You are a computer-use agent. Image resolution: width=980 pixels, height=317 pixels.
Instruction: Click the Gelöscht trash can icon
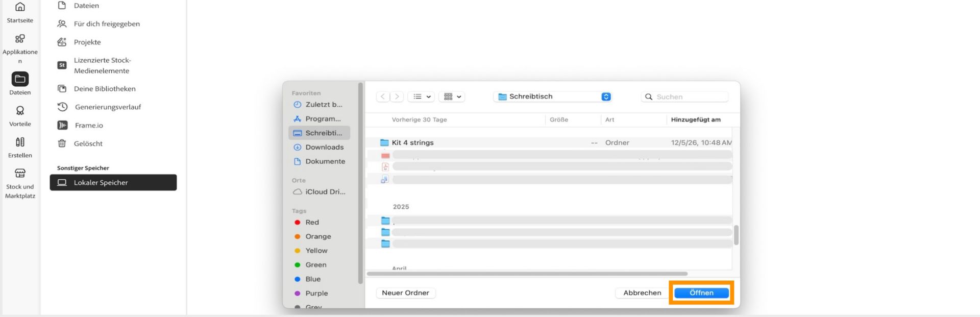click(x=62, y=144)
